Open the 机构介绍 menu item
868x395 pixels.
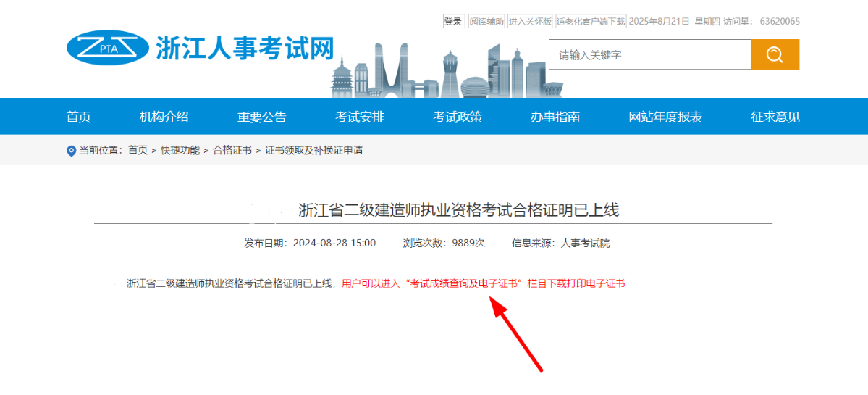pos(164,117)
